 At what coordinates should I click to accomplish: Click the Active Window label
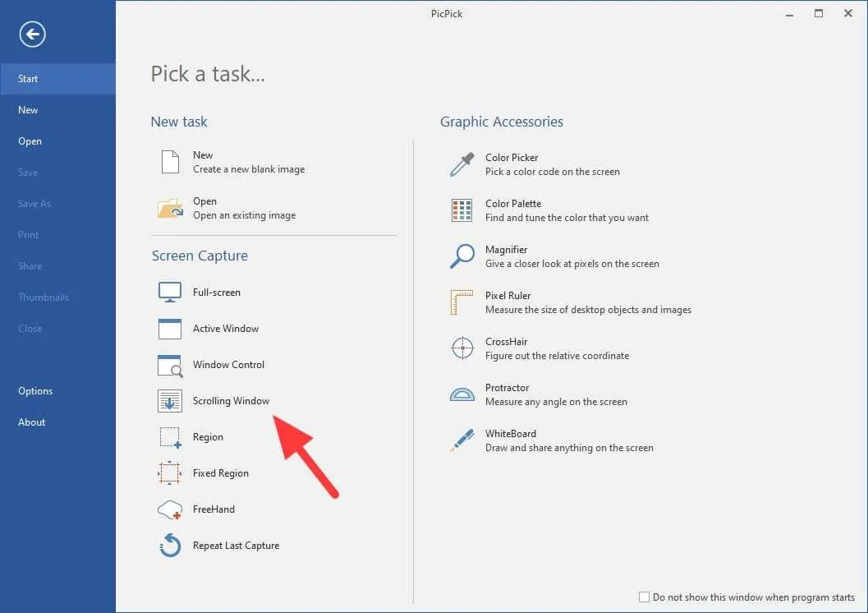click(x=226, y=329)
